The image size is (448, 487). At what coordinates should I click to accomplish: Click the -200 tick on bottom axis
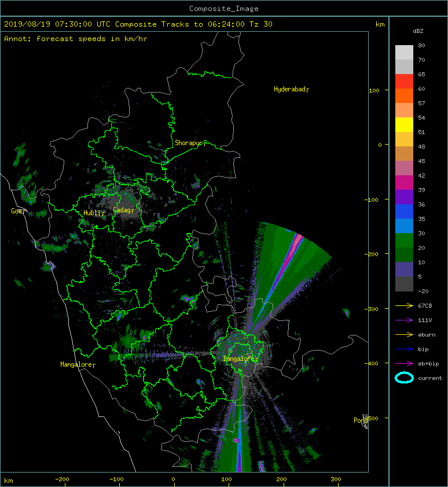[x=62, y=479]
